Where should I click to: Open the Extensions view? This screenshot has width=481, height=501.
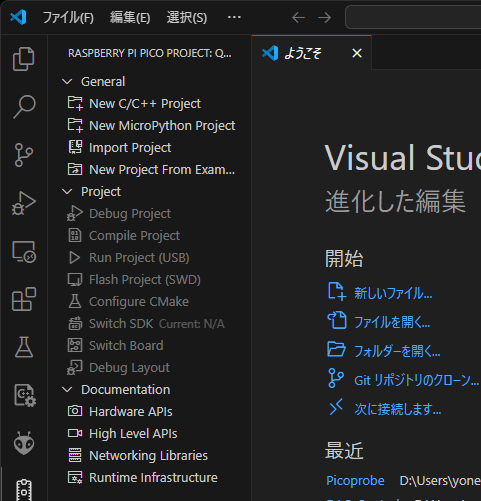(x=24, y=299)
